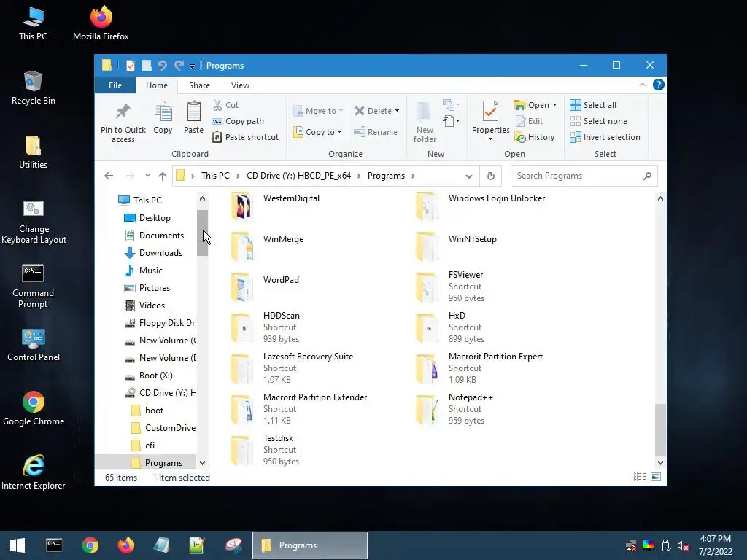The height and width of the screenshot is (560, 747).
Task: Click the New folder icon
Action: (425, 122)
